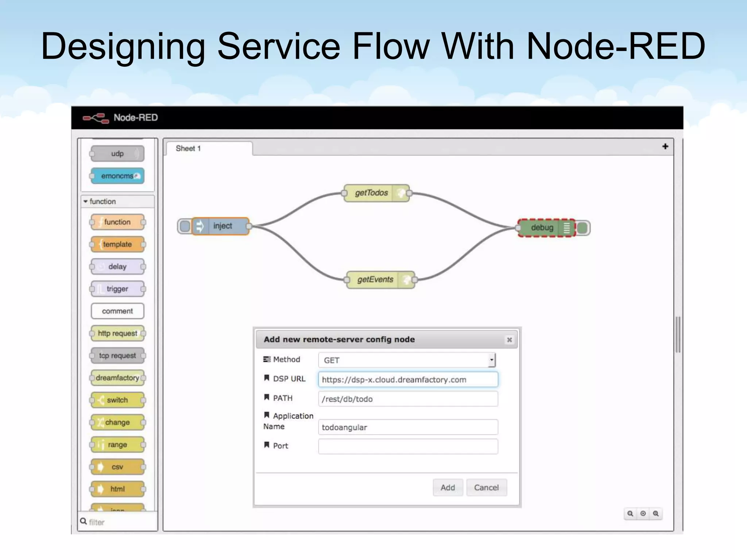The height and width of the screenshot is (560, 747).
Task: Add a new sheet with plus icon
Action: pos(665,147)
